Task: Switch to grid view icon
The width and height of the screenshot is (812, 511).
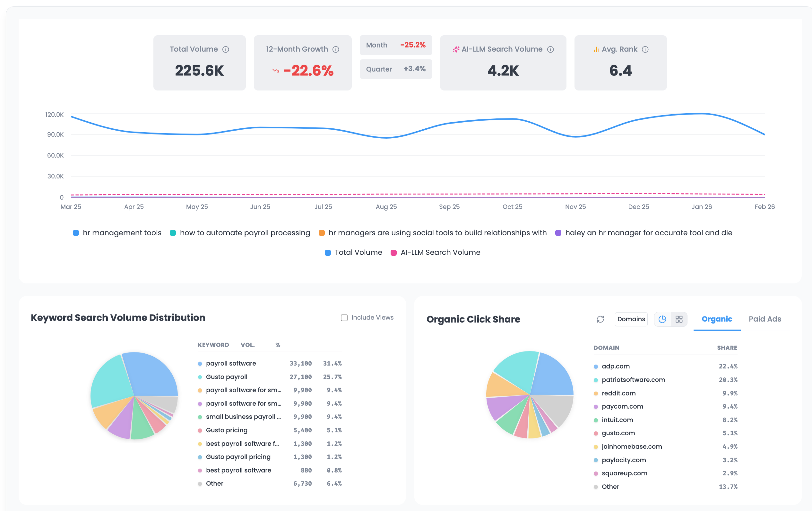Action: pyautogui.click(x=679, y=319)
